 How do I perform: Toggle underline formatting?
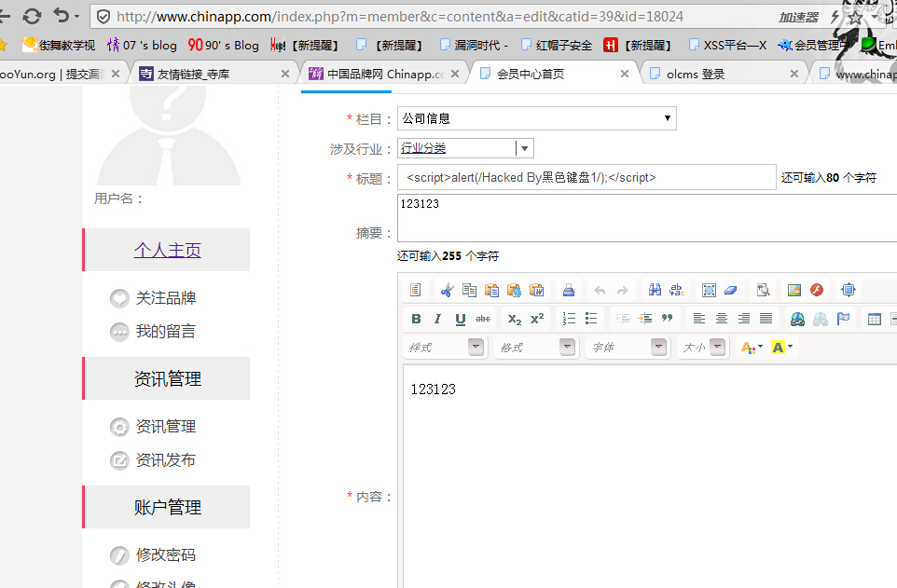pos(461,319)
